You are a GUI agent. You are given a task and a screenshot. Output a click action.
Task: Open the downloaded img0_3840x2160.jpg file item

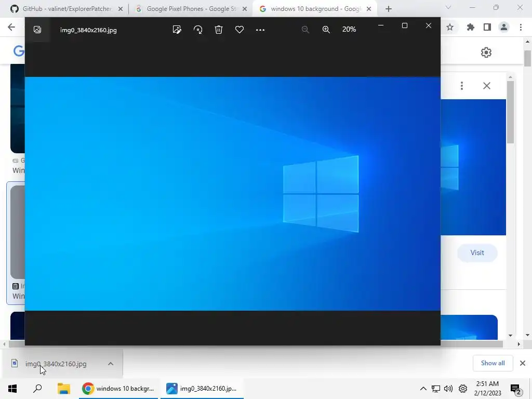56,364
